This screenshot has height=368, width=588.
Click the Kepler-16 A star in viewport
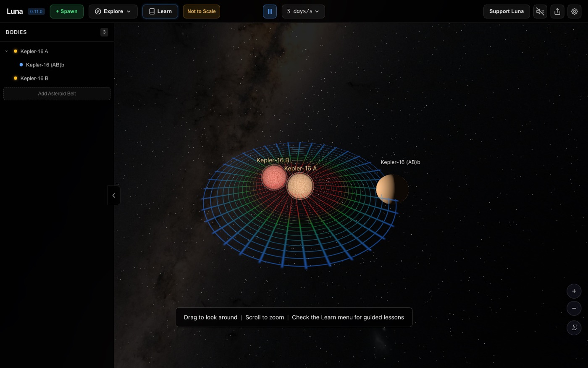tap(300, 186)
